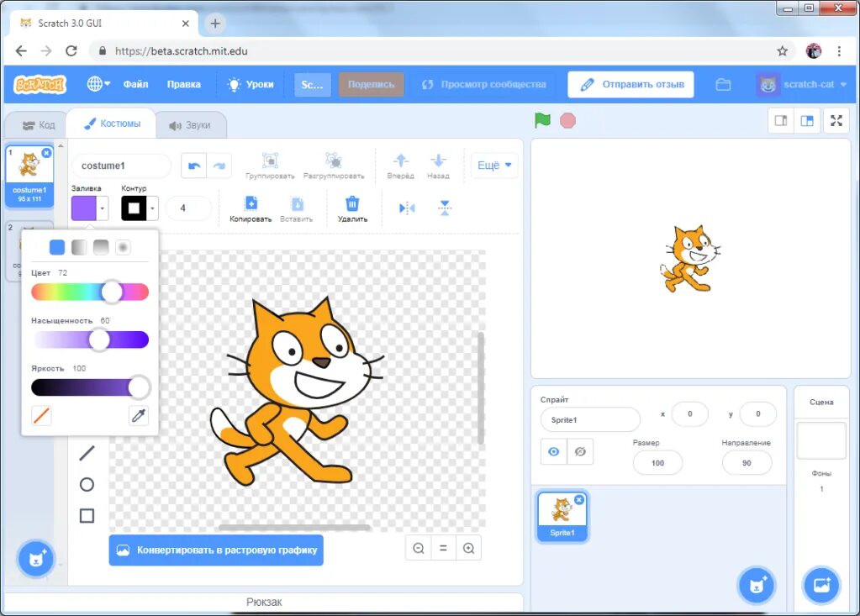Screen dimensions: 860x616
Task: Select the Circle drawing tool
Action: (87, 484)
